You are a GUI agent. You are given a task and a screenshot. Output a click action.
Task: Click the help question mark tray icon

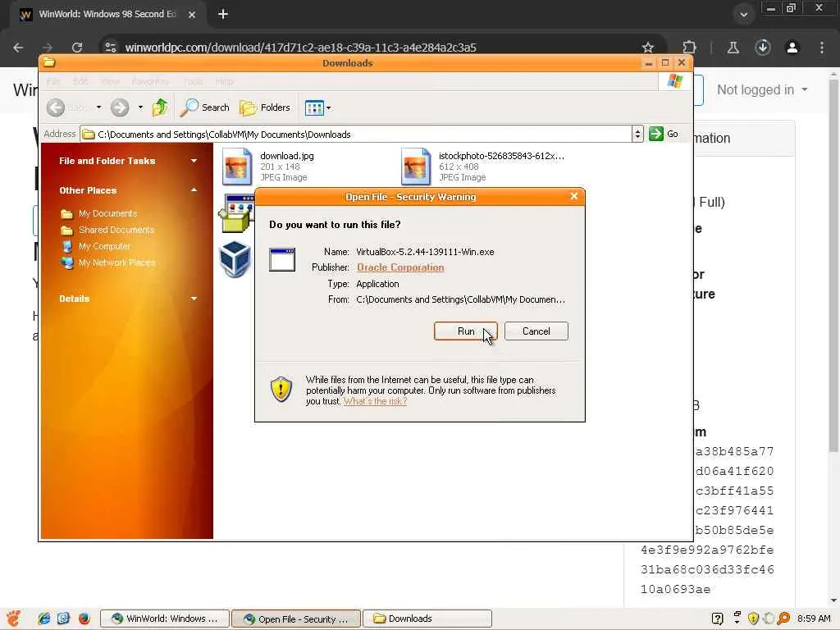coord(717,619)
